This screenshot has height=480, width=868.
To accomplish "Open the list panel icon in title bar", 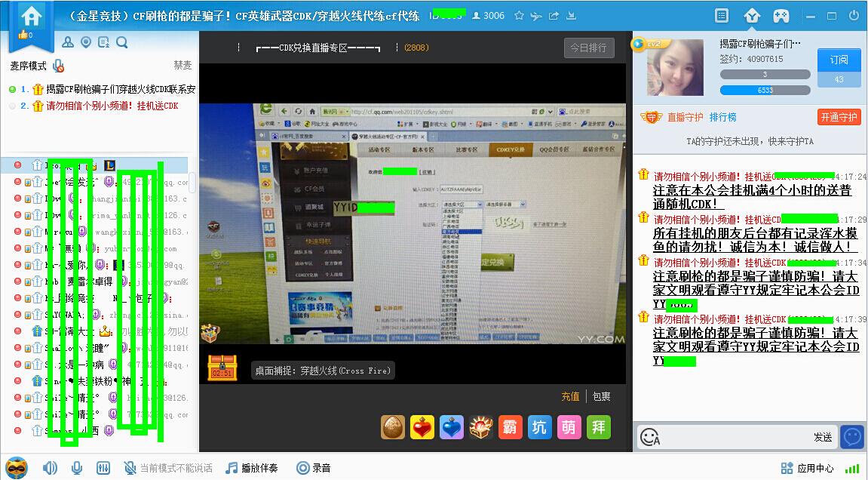I will [722, 16].
